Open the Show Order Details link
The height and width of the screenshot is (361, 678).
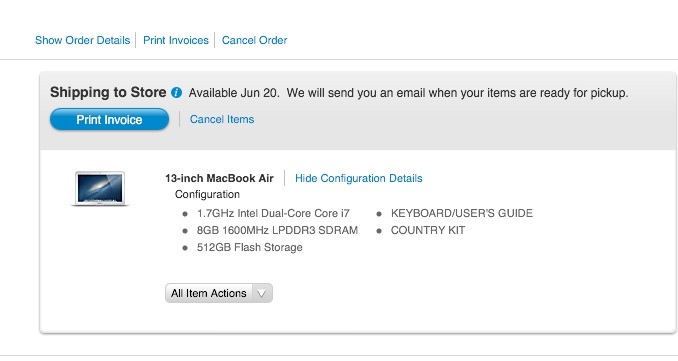(83, 40)
